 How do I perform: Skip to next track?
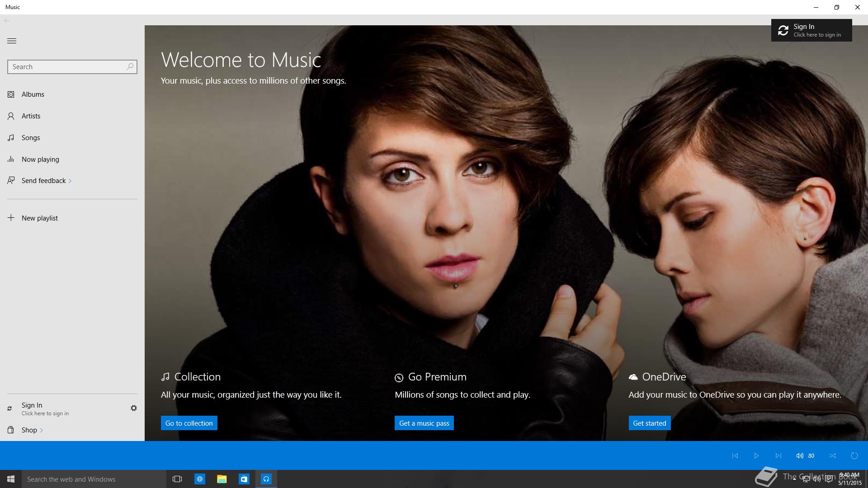click(x=778, y=455)
